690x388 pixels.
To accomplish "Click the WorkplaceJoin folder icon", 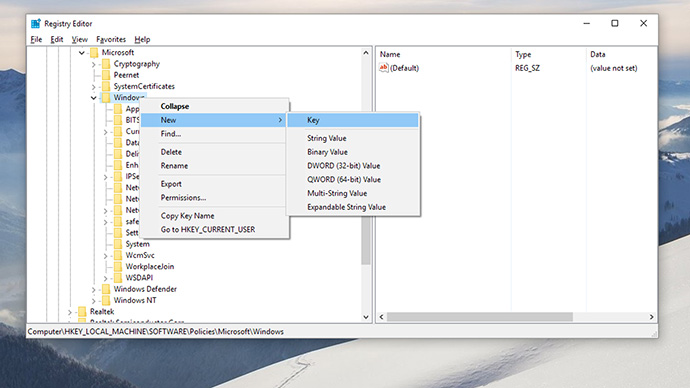I will click(117, 267).
